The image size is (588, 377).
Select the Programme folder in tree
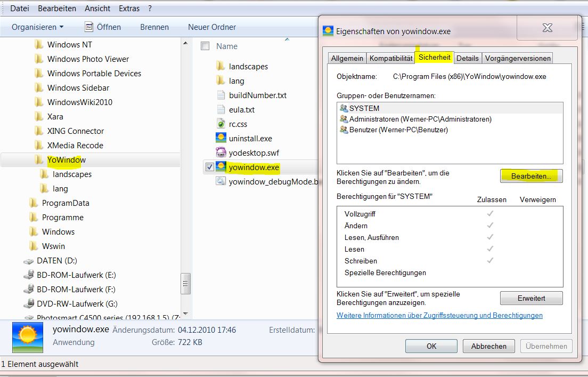click(x=63, y=218)
